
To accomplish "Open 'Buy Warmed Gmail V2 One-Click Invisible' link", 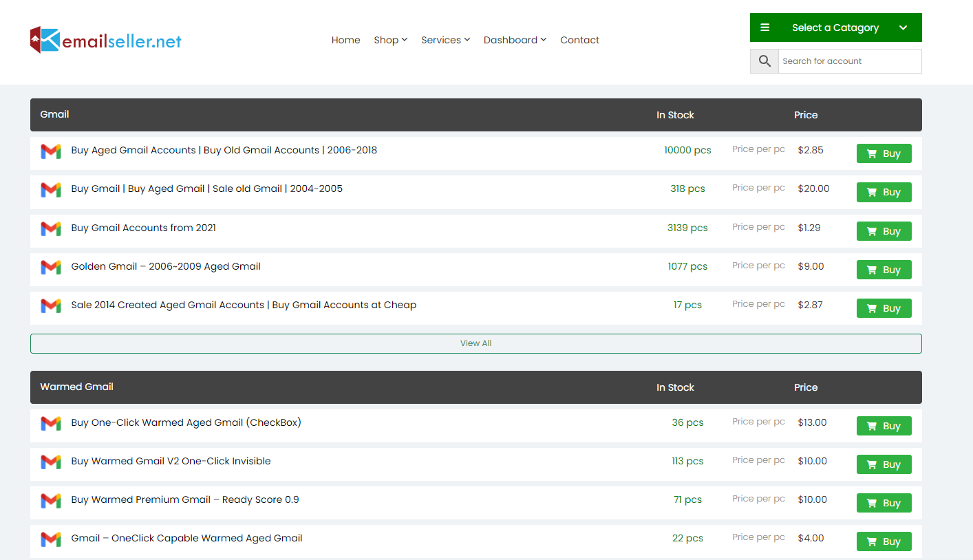I will [x=171, y=461].
